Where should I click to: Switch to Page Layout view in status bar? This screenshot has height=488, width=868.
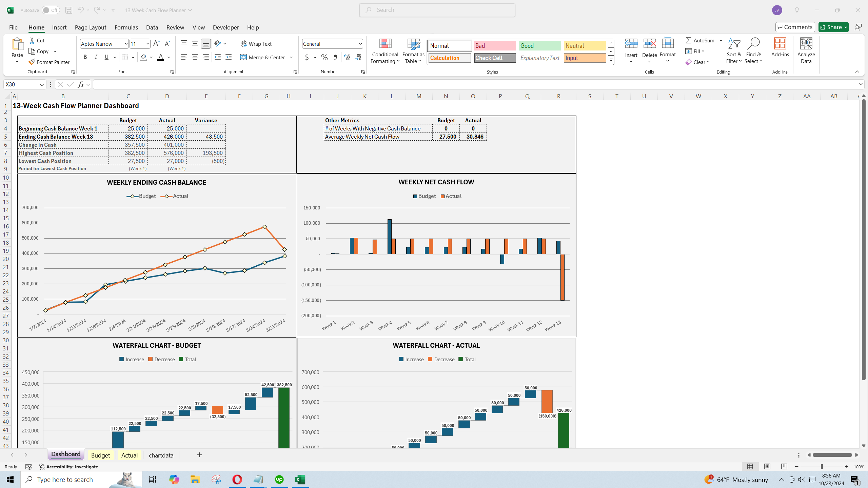[x=767, y=467]
